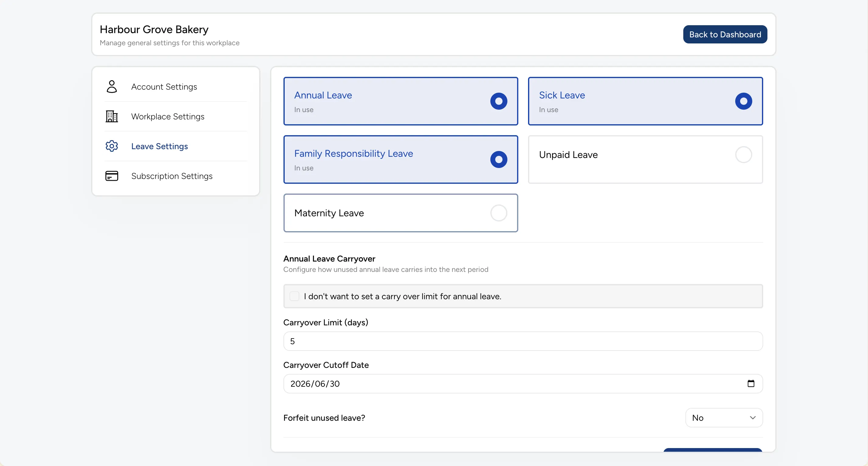This screenshot has width=868, height=466.
Task: Click 'In use' under Sick Leave
Action: 548,110
